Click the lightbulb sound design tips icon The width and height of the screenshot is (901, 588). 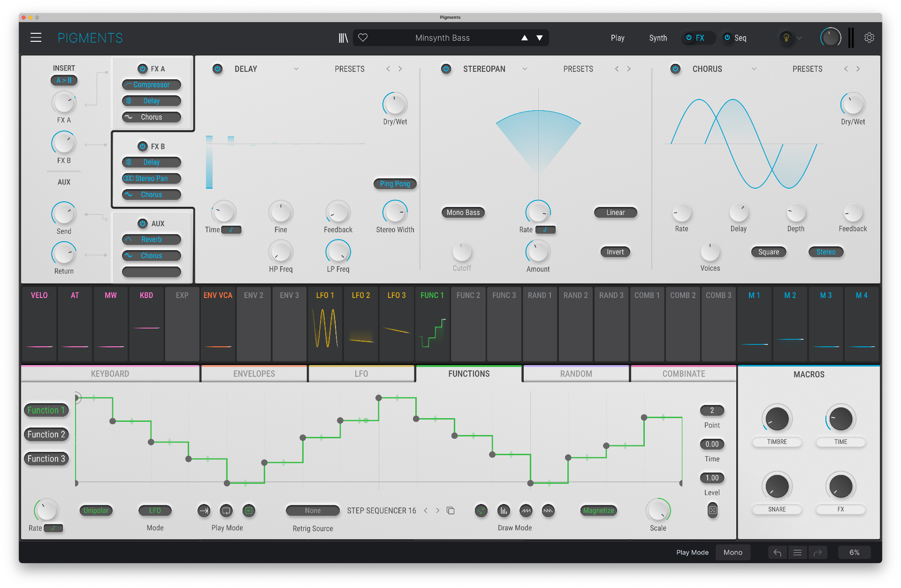tap(786, 38)
